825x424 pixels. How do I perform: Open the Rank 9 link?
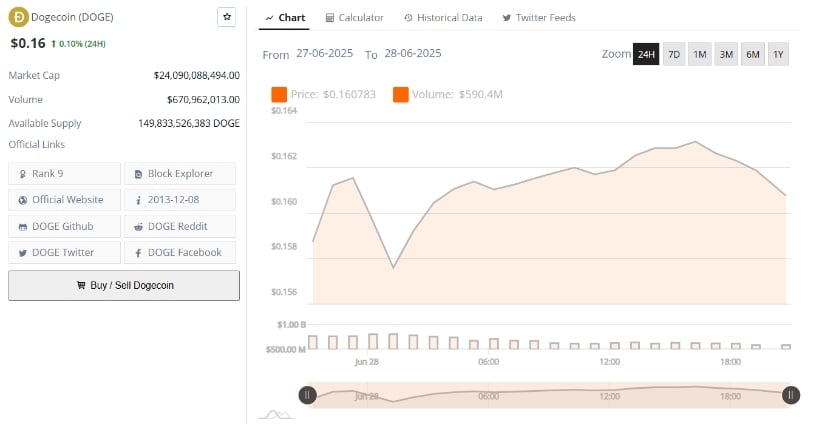[64, 174]
